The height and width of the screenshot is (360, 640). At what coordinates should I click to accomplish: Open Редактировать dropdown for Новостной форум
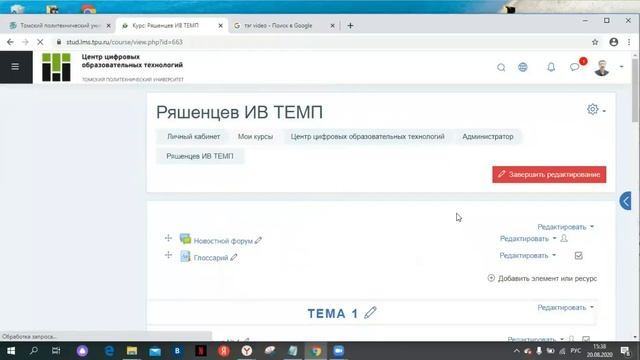[528, 238]
